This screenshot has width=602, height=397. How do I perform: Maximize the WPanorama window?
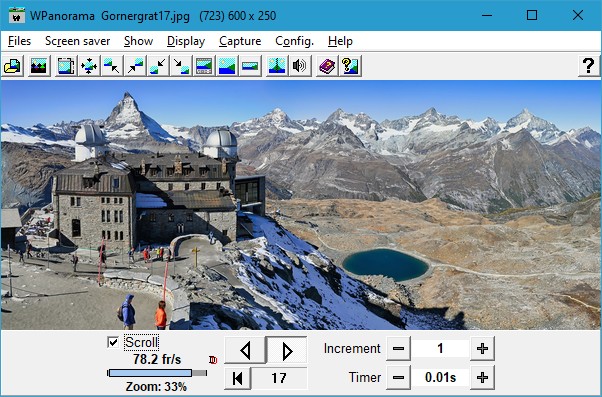(x=532, y=15)
